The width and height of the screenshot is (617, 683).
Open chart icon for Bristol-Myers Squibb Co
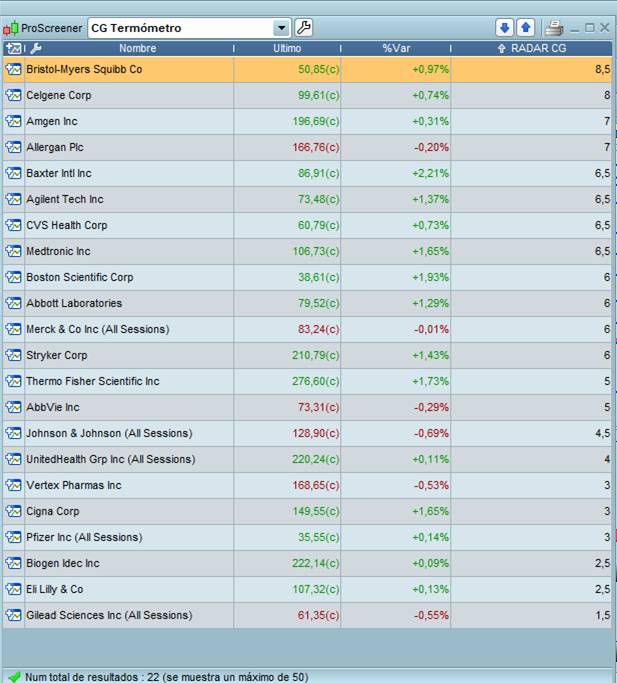pos(14,69)
